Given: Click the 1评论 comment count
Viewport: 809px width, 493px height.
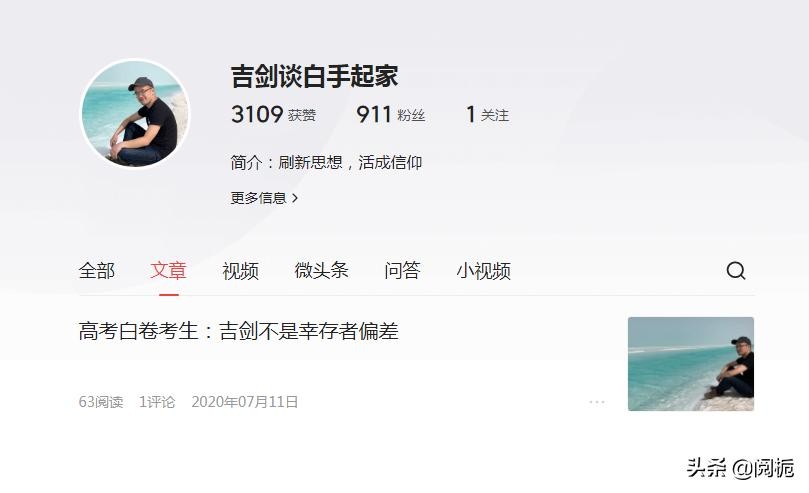Looking at the screenshot, I should point(157,402).
